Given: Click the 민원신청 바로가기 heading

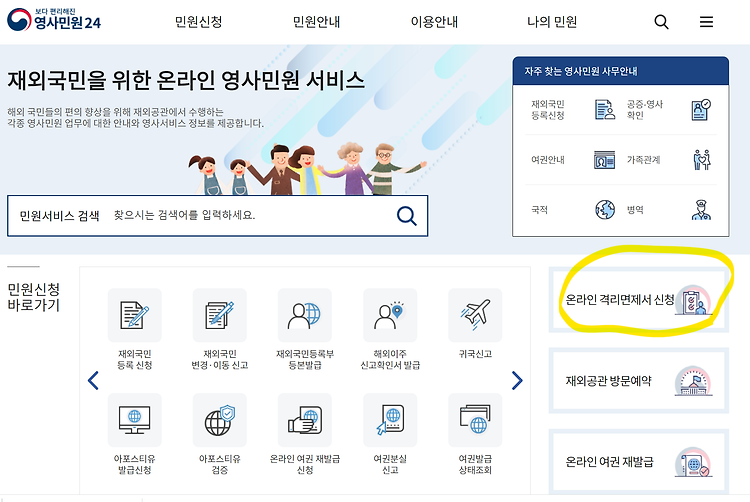Looking at the screenshot, I should coord(33,297).
